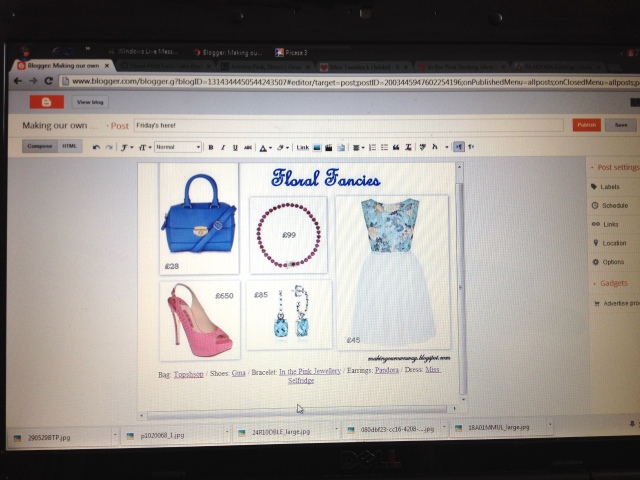Open the text color picker
Viewport: 640px width, 480px height.
265,148
